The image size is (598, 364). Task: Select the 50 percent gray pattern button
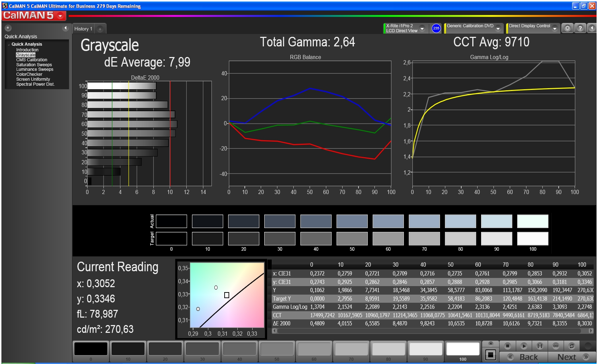[277, 352]
